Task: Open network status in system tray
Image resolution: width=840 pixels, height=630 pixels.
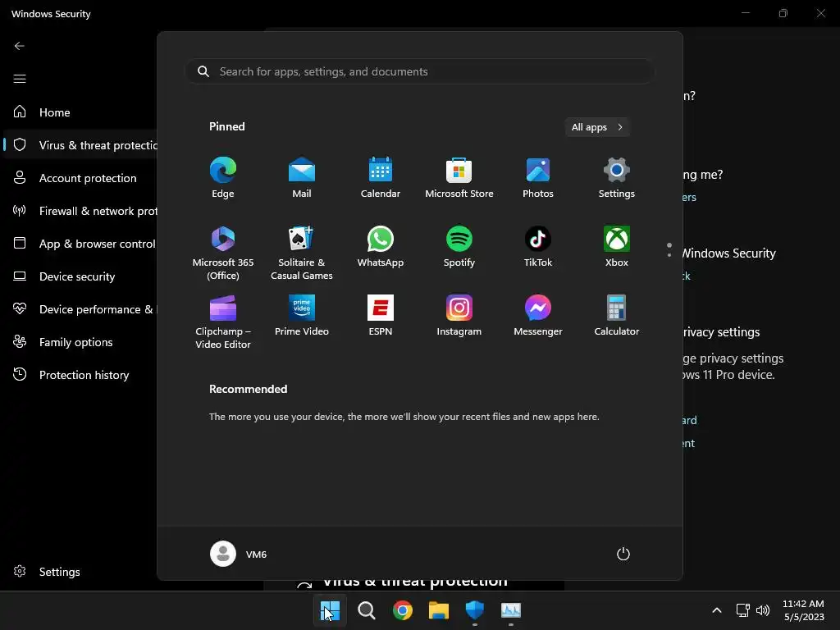Action: pos(742,610)
